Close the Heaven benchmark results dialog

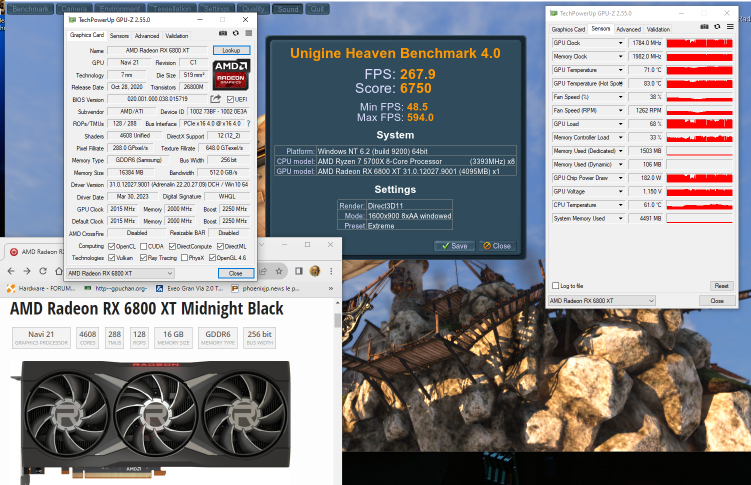497,246
